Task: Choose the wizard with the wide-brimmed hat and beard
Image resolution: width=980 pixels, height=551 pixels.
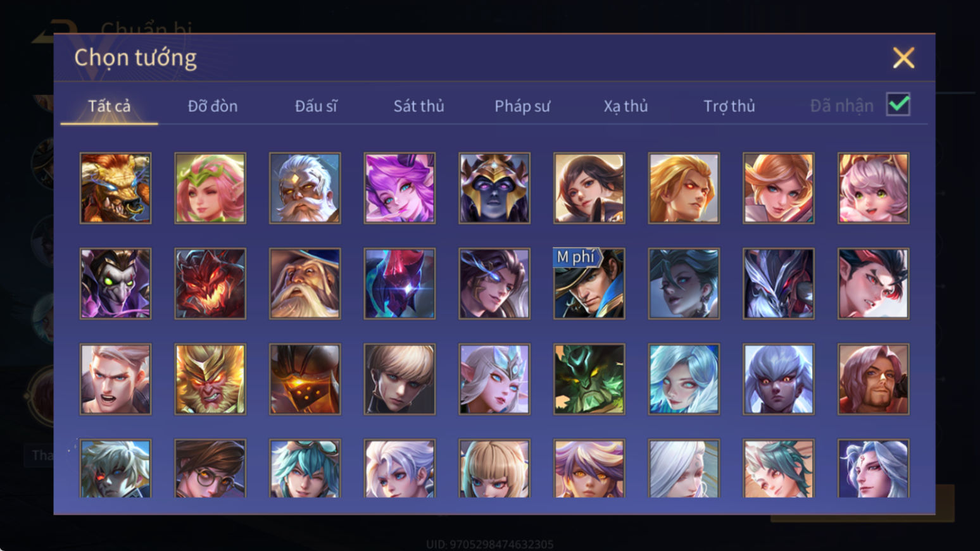Action: coord(305,283)
